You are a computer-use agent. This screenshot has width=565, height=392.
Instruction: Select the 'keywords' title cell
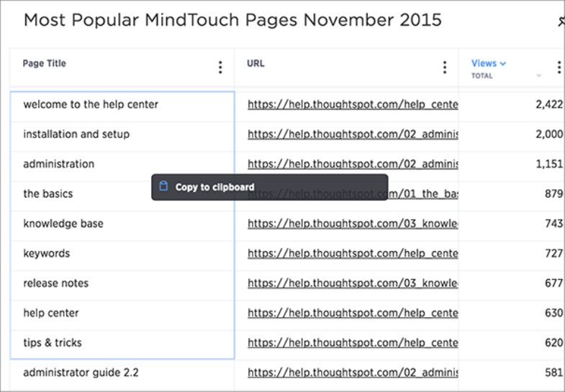122,256
